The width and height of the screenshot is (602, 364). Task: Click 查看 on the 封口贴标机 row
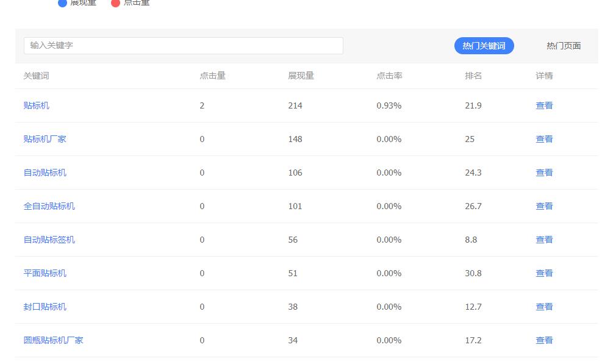click(x=543, y=306)
